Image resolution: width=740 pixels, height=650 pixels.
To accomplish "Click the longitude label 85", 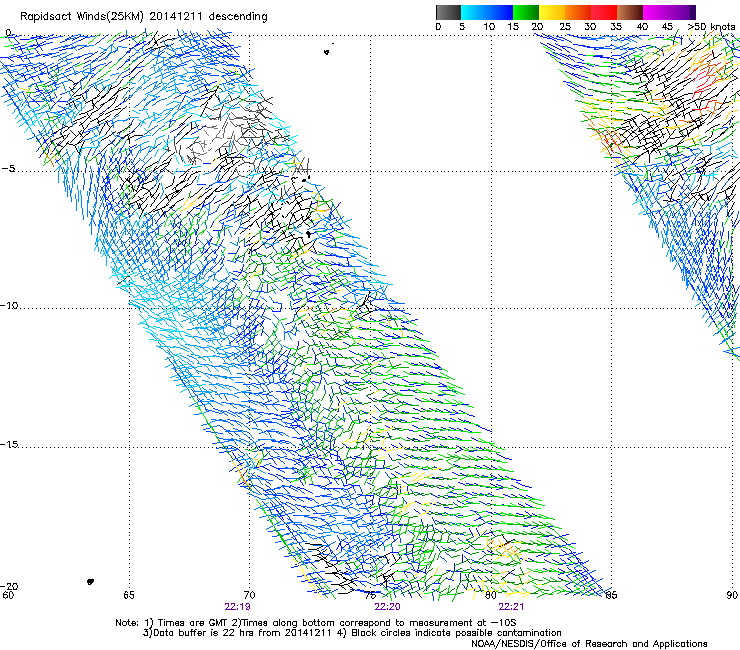I will tap(611, 595).
